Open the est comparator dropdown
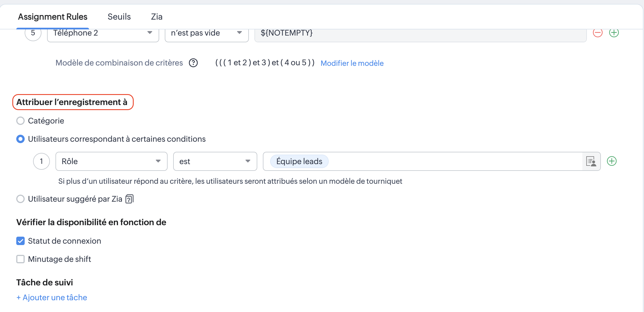The height and width of the screenshot is (312, 644). [x=215, y=161]
